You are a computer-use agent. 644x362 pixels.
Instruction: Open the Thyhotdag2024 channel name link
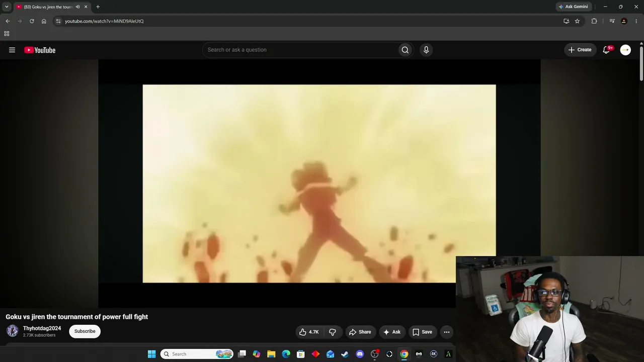(42, 328)
